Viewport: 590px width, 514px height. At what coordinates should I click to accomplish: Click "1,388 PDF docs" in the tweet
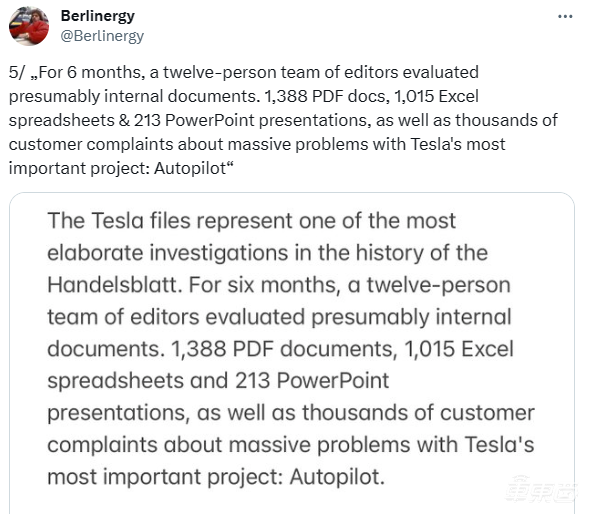327,96
